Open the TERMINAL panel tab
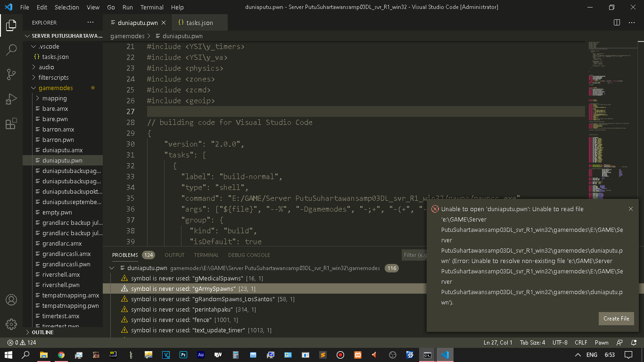The image size is (644, 362). (206, 255)
